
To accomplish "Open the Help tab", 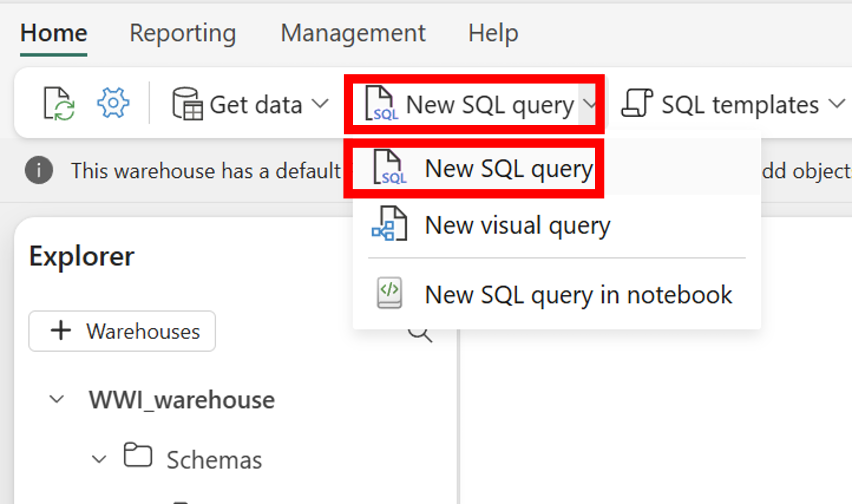I will (x=493, y=33).
